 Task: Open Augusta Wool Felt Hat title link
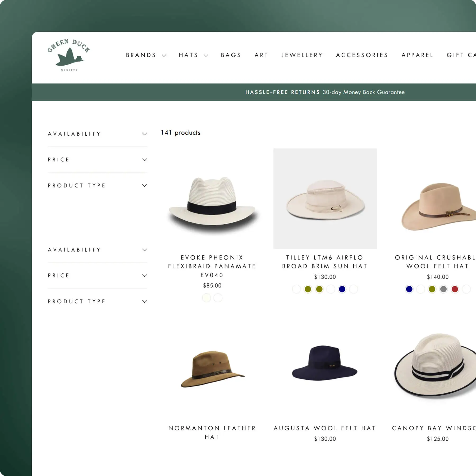[325, 428]
